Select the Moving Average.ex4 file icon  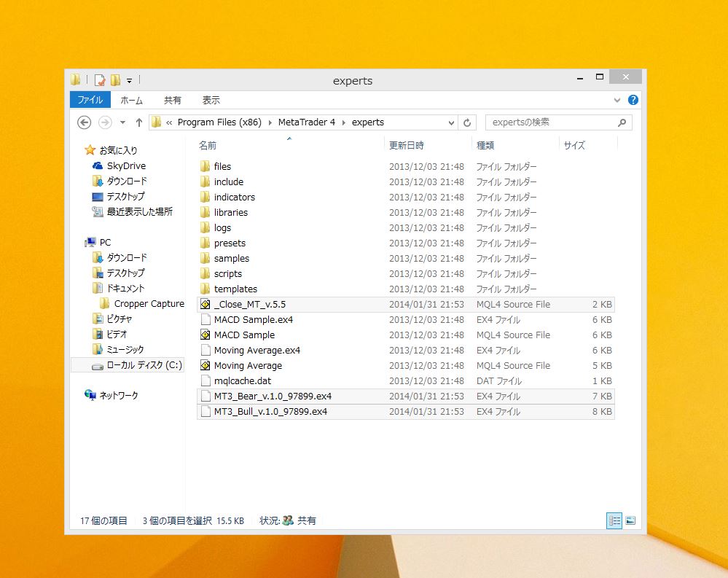[x=206, y=350]
